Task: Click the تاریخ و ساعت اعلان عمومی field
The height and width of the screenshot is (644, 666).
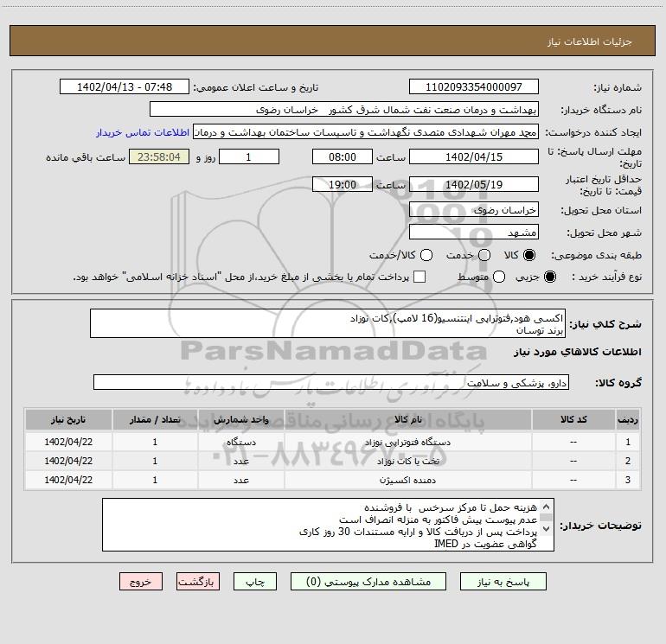Action: [x=125, y=87]
